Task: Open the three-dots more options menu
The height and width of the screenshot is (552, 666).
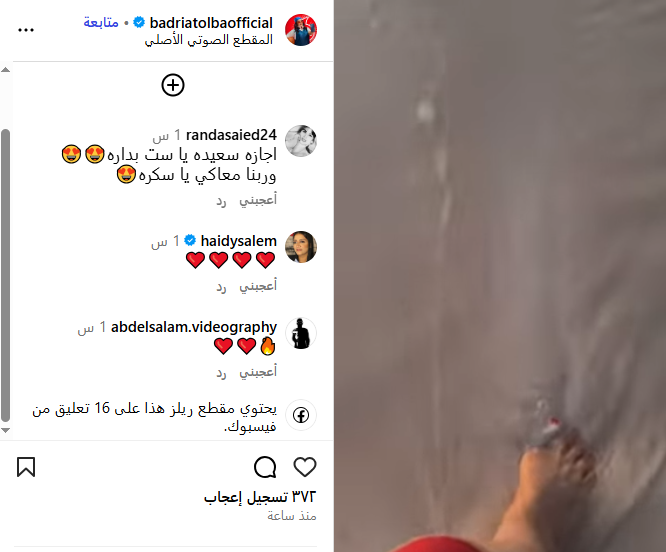Action: point(26,30)
